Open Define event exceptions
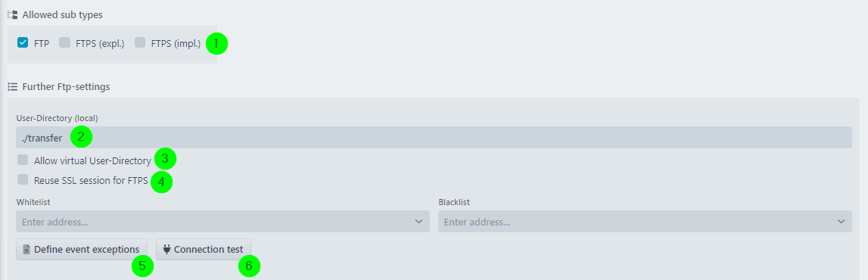Viewport: 868px width, 280px height. tap(82, 250)
